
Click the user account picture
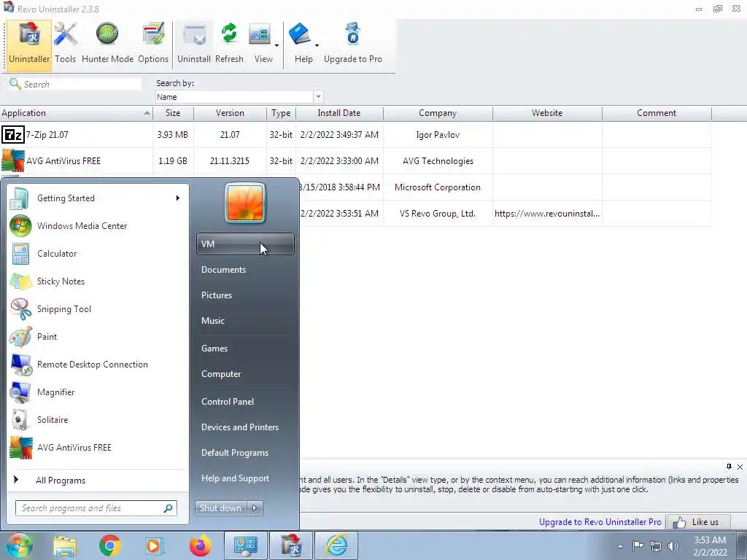245,203
